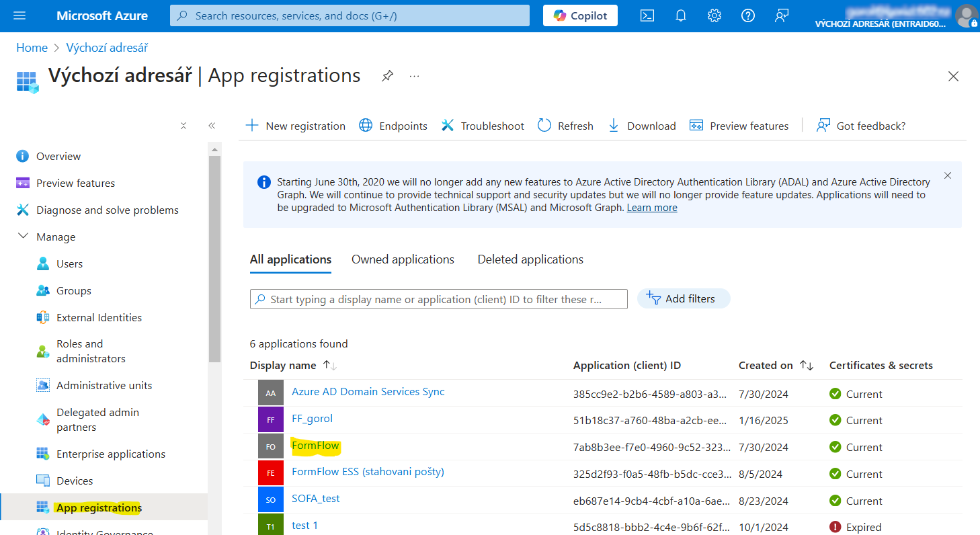Pin the App registrations page
The width and height of the screenshot is (980, 535).
pos(387,76)
